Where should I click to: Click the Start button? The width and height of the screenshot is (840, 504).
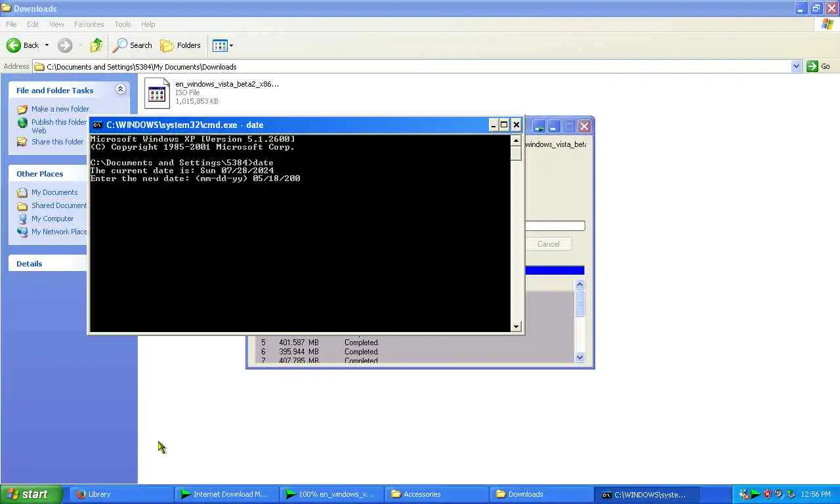[x=31, y=494]
